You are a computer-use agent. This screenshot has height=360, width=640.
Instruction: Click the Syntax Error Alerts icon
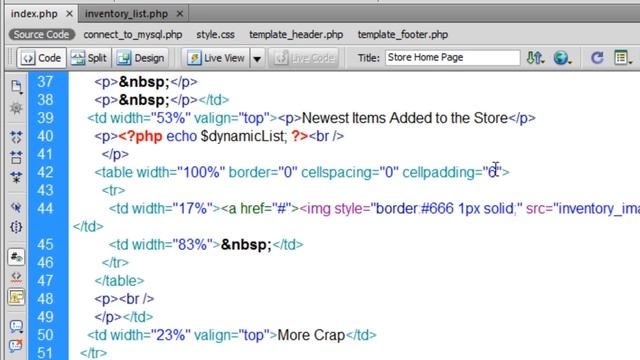[x=16, y=297]
